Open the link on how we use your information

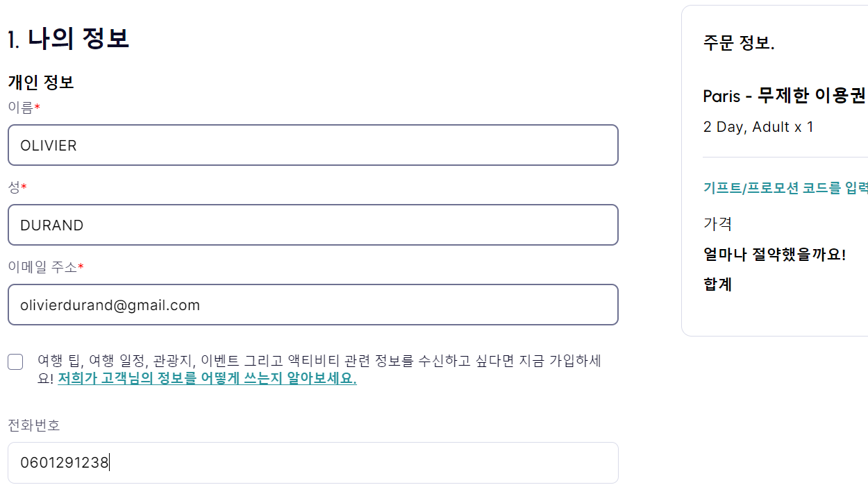(207, 380)
